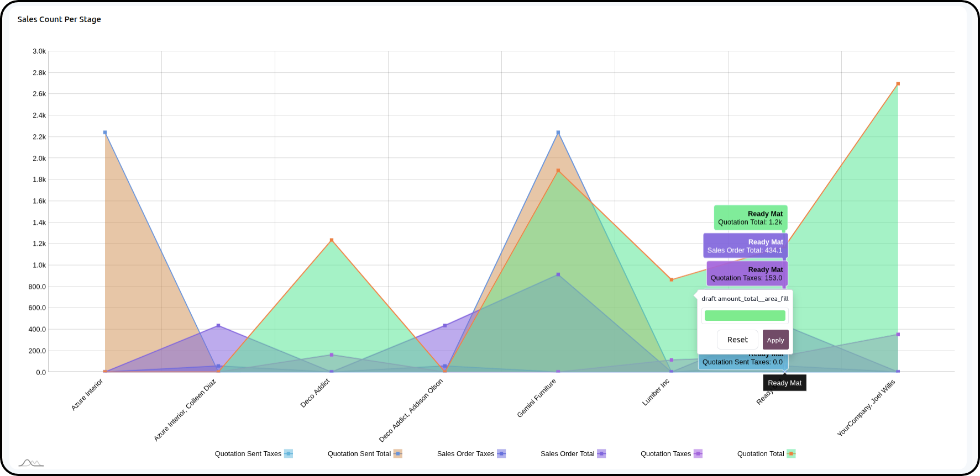Screen dimensions: 980x476
Task: Click the orange peak point for Deco Addict
Action: [x=332, y=240]
